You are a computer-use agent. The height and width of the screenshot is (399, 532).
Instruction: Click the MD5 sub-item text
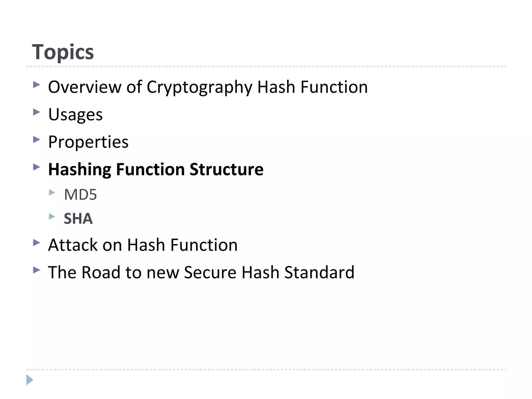click(80, 194)
